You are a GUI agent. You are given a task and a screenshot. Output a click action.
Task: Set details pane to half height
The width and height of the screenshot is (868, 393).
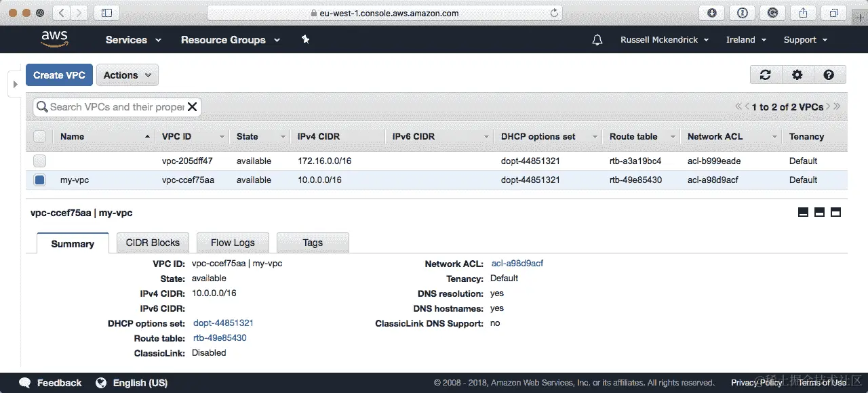[x=819, y=212]
